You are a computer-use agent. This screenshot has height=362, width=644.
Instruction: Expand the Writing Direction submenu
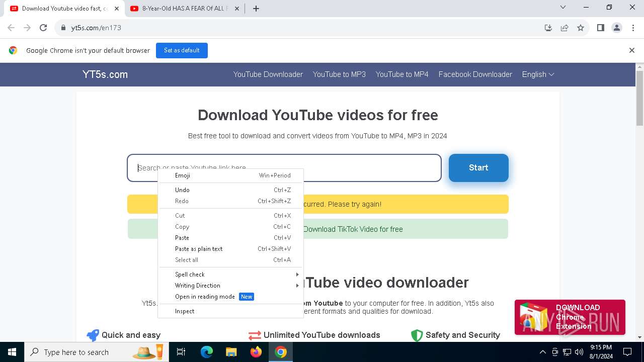(231, 286)
